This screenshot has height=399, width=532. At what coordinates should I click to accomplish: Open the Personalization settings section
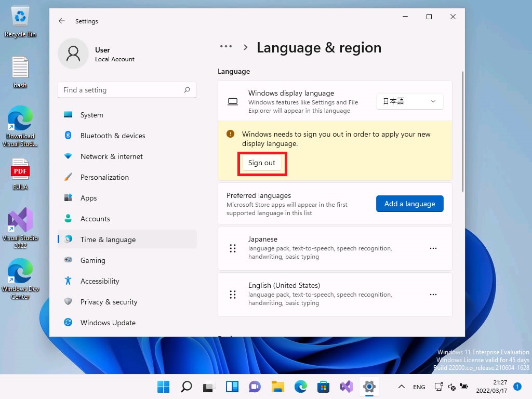tap(104, 177)
